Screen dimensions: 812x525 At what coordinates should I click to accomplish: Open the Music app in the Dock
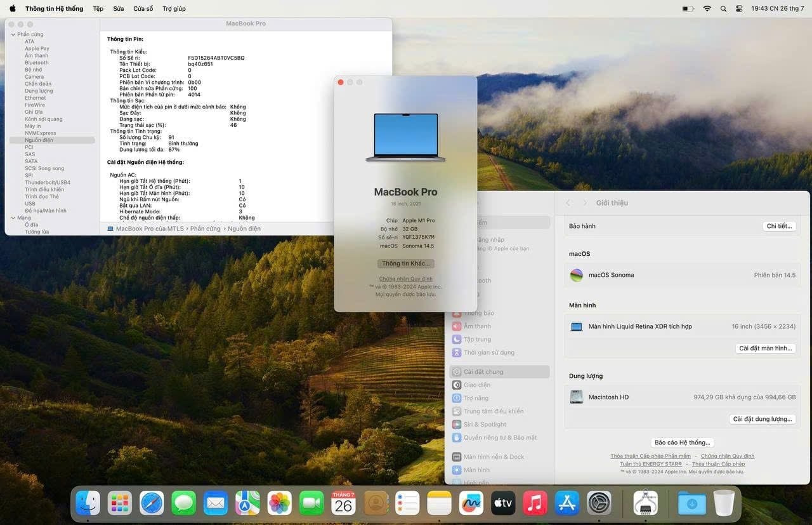point(535,503)
